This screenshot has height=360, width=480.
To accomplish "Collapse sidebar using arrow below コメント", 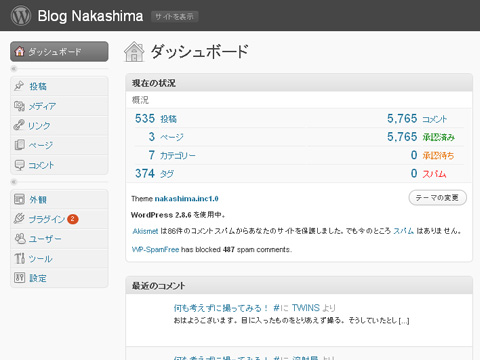I will [x=14, y=182].
